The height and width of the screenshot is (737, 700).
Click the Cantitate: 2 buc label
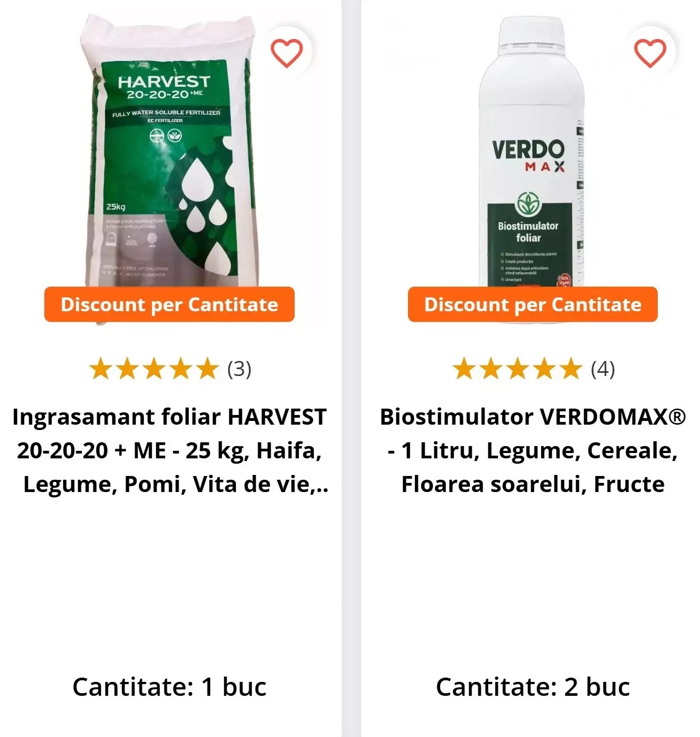(x=533, y=687)
